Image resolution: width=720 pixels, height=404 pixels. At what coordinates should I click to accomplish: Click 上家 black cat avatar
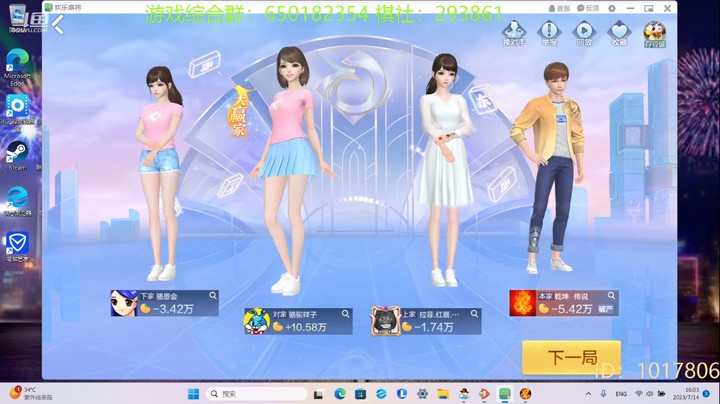(386, 321)
